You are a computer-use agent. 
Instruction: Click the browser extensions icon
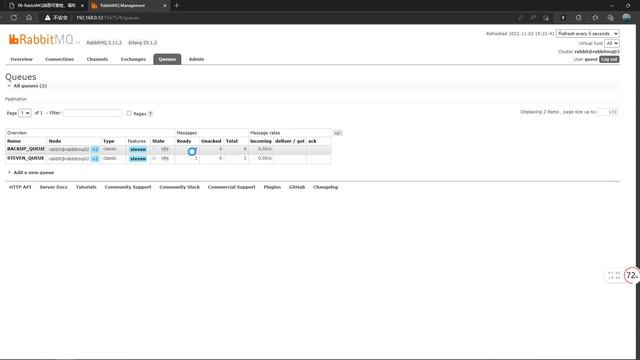[x=579, y=18]
